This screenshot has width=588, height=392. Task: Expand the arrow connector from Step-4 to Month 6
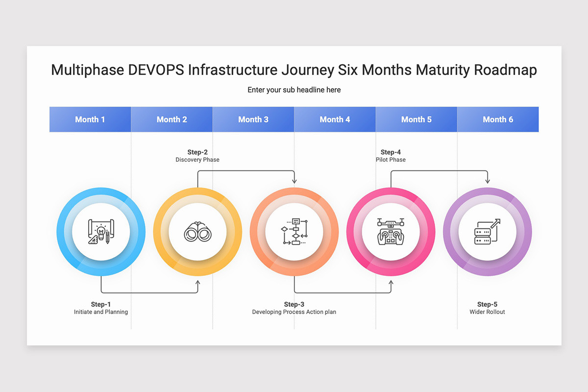click(439, 170)
